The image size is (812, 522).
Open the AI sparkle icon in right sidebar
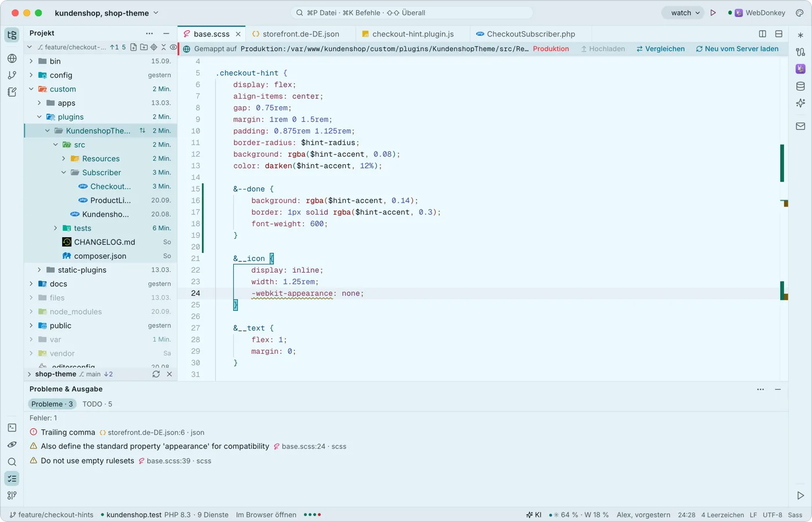(800, 103)
